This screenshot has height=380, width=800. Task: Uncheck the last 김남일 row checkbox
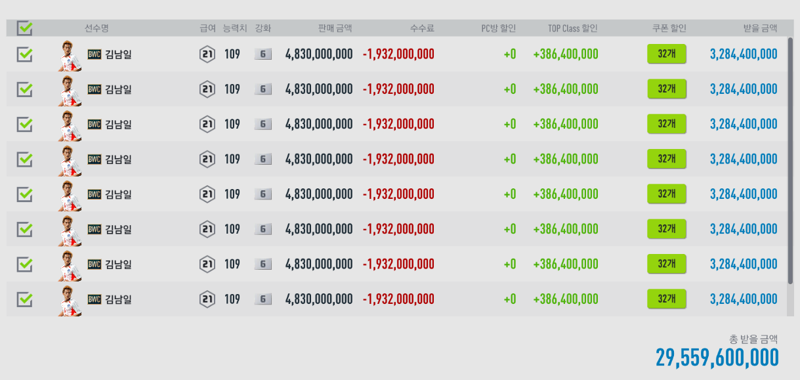[24, 299]
